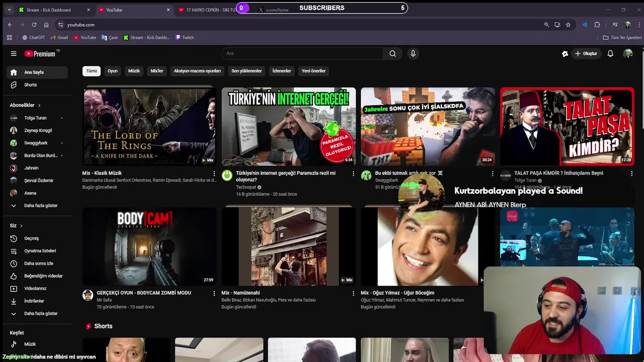Open YouTube notifications bell

tap(610, 54)
